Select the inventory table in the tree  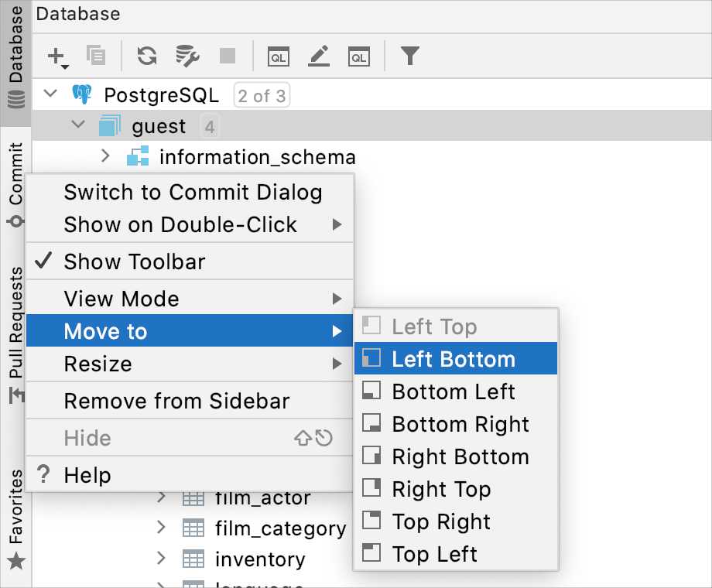point(260,559)
